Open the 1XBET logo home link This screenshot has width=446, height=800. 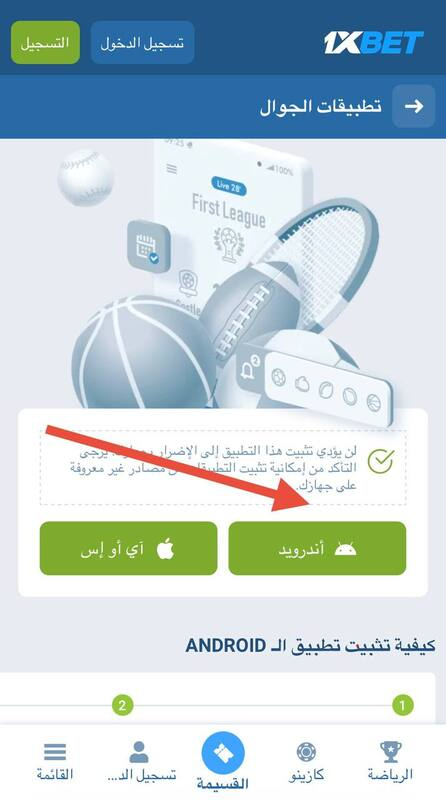[x=374, y=43]
